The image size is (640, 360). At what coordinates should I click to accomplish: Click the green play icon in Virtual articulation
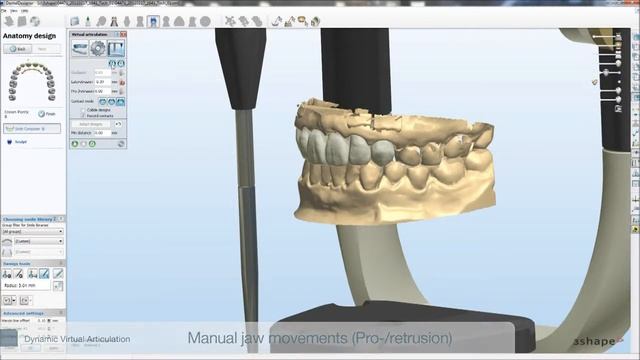tap(75, 144)
